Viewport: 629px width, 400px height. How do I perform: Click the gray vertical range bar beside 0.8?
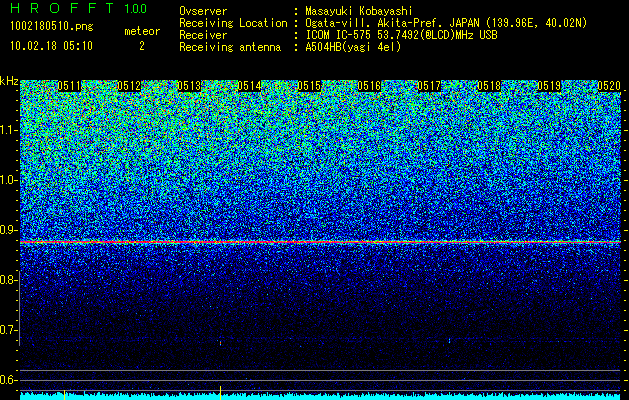click(20, 308)
